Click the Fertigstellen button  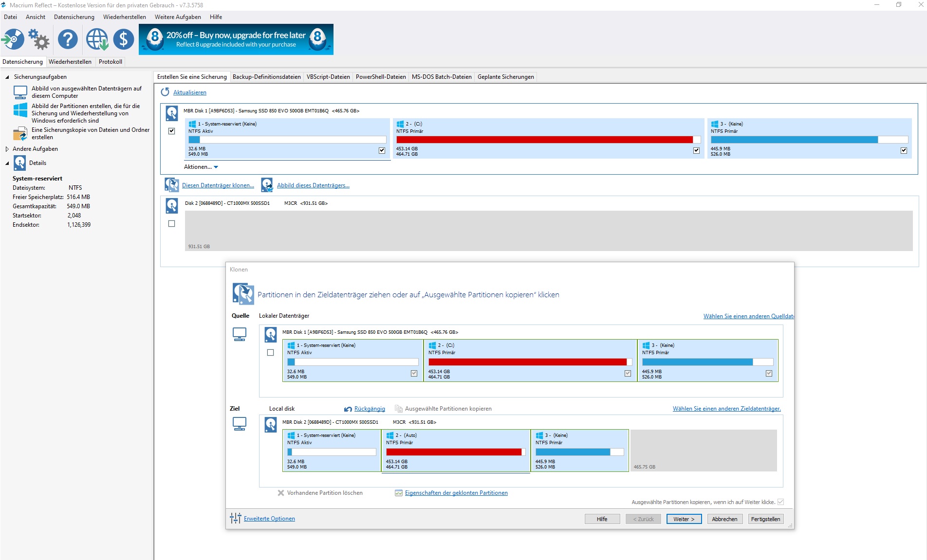pos(765,519)
